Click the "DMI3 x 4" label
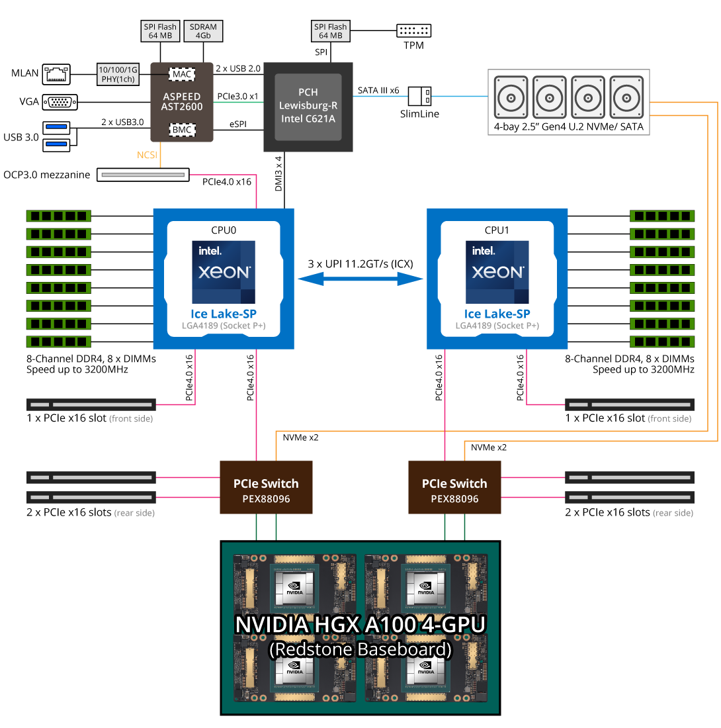721x728 pixels. coord(278,173)
